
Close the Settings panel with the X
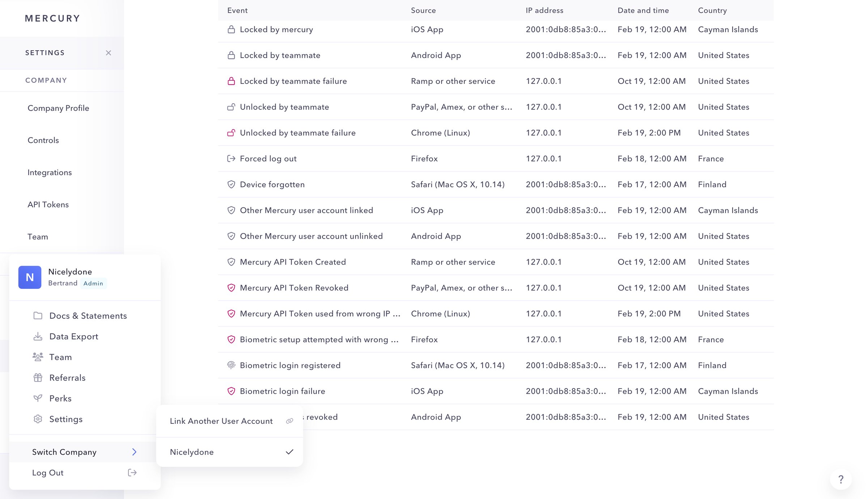click(109, 53)
